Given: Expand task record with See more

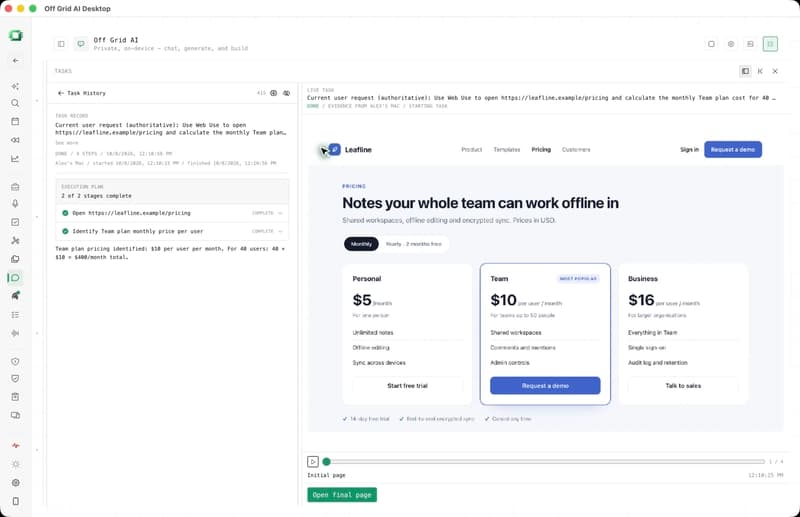Looking at the screenshot, I should click(67, 143).
